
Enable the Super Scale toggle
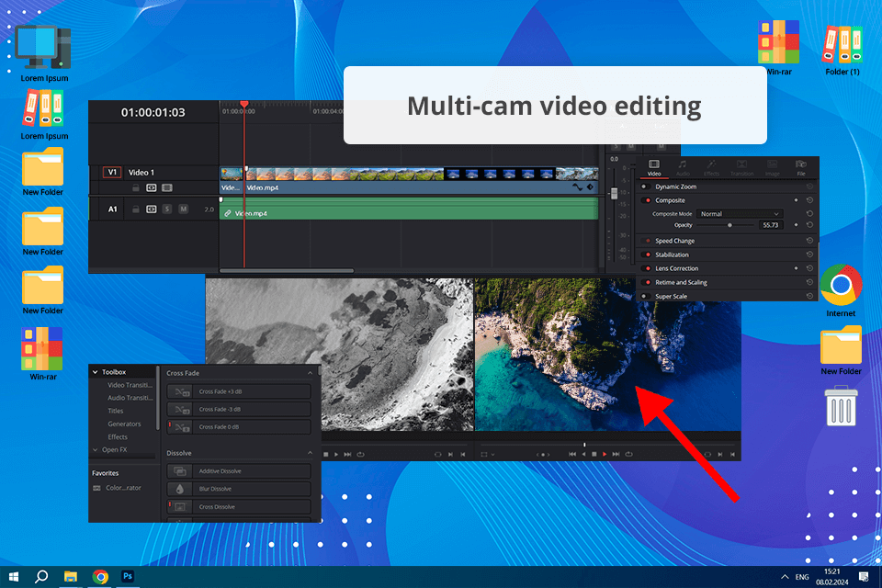pos(646,297)
